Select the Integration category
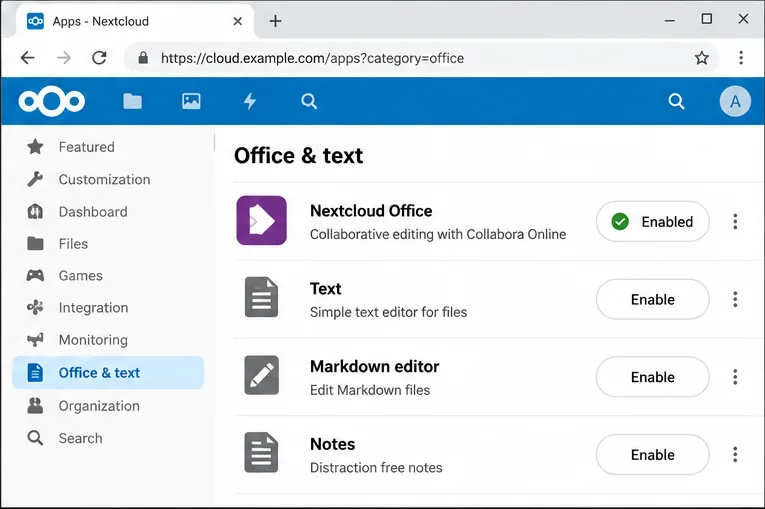 point(108,307)
